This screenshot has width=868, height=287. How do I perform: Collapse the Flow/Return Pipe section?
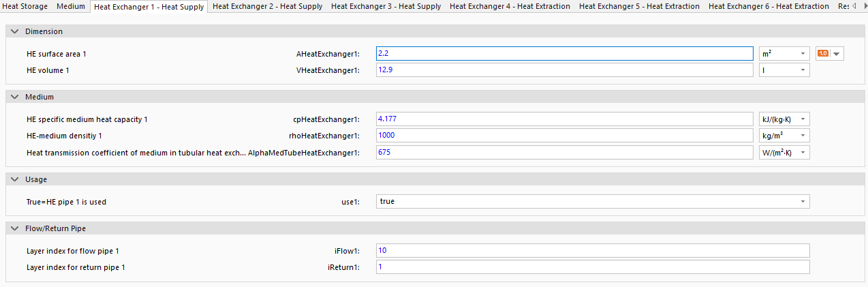point(14,229)
